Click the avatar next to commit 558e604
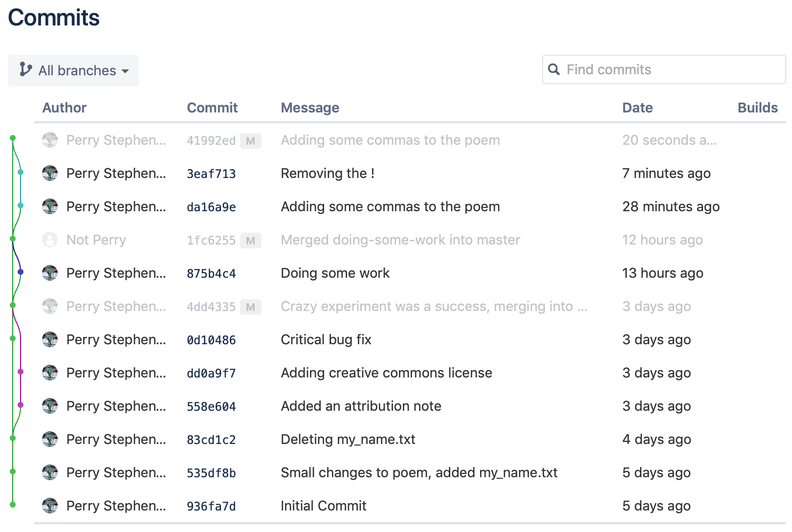 50,406
